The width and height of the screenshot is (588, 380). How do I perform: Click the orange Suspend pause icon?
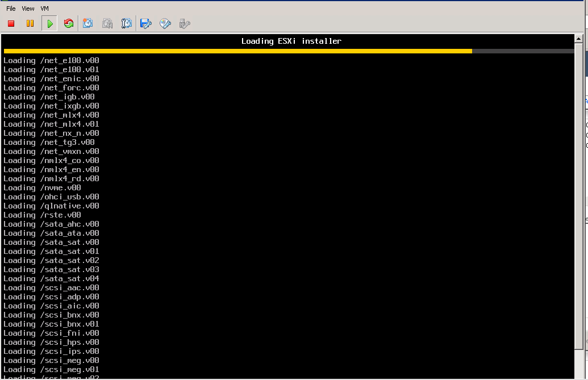tap(30, 24)
